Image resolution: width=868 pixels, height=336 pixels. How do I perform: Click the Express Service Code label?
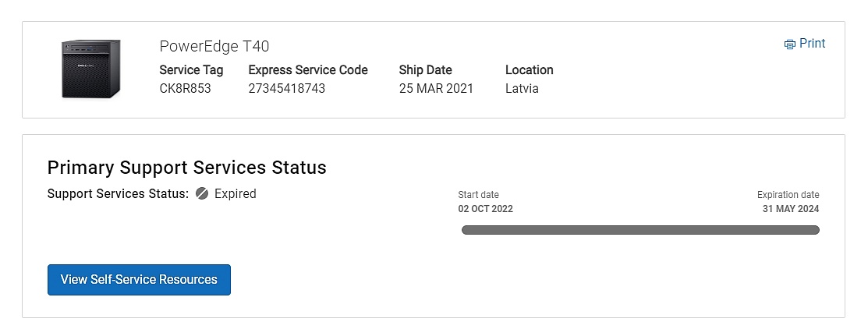coord(308,70)
